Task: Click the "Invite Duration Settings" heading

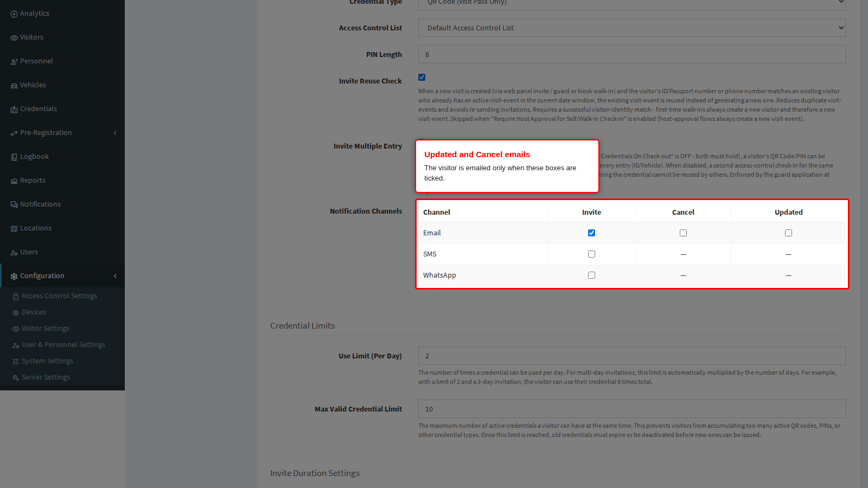Action: point(315,473)
